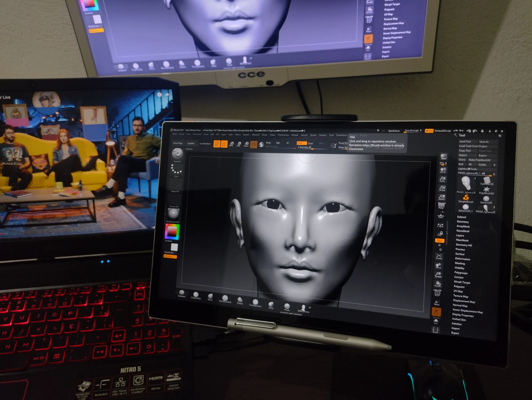
Task: Open the Stroke menu
Action: 313,135
